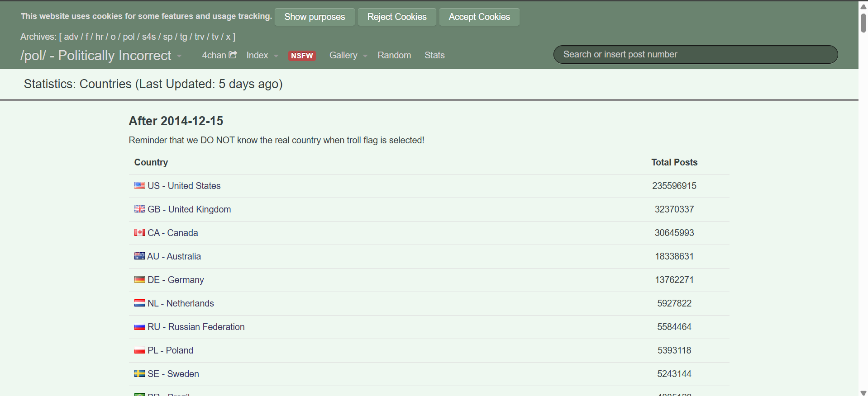868x396 pixels.
Task: Click the vertical scrollbar thumb
Action: (x=863, y=23)
